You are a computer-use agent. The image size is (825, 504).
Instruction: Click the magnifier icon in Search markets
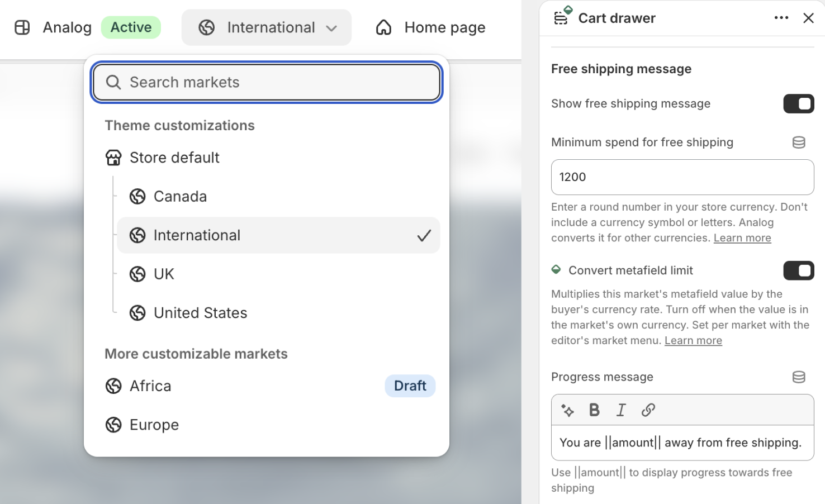tap(113, 82)
